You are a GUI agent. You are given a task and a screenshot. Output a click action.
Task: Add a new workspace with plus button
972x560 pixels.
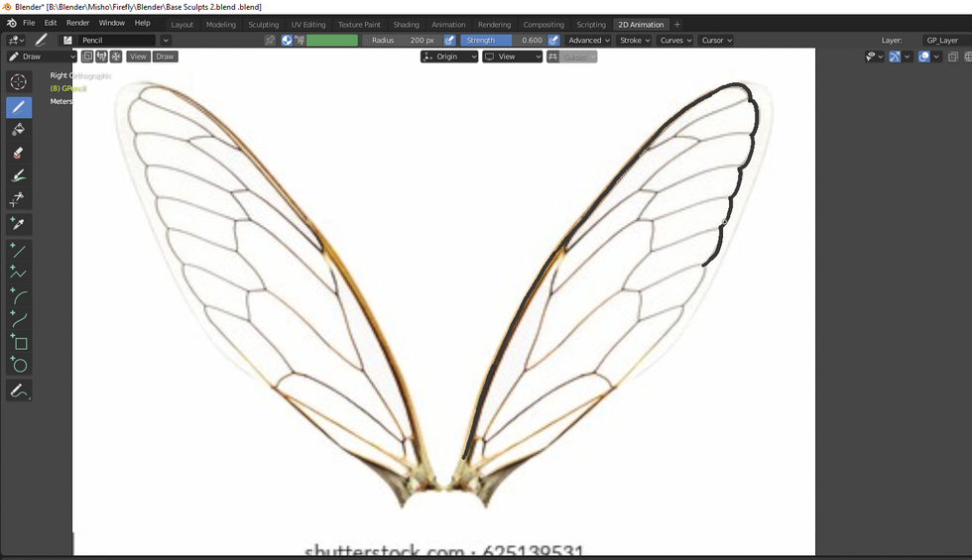[x=676, y=25]
